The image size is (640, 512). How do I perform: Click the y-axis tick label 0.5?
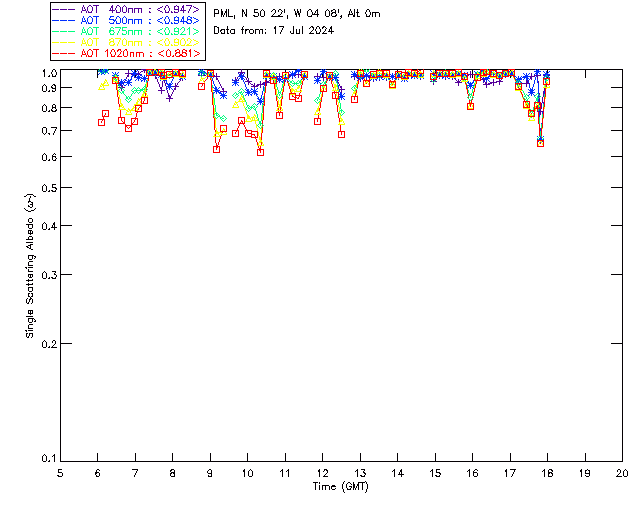tap(46, 188)
